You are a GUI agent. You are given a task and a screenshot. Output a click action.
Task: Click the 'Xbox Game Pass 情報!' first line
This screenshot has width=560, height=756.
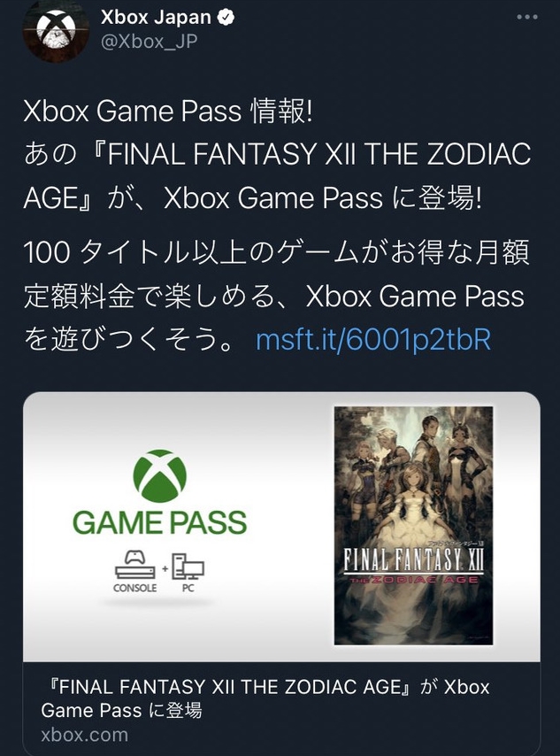pyautogui.click(x=168, y=112)
